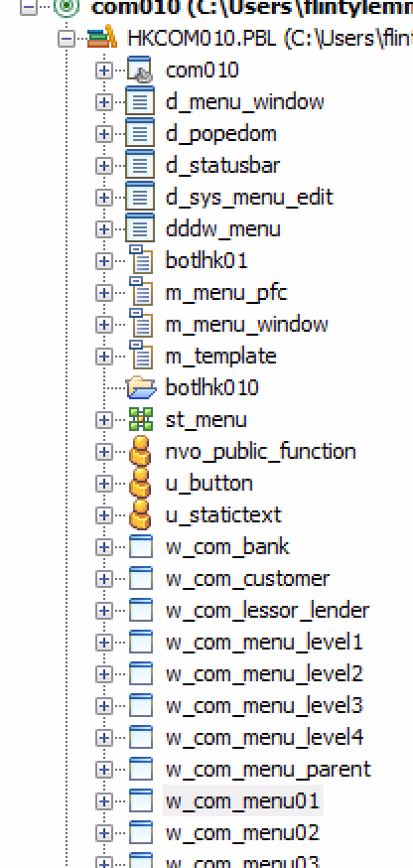Select the w_com_menu01 item
Screen dimensions: 413x868
(x=243, y=801)
